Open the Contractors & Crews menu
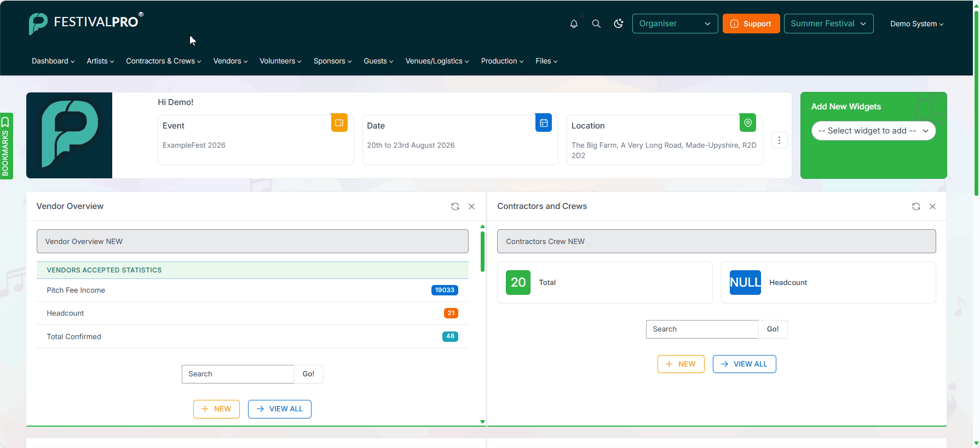Image resolution: width=980 pixels, height=448 pixels. coord(163,61)
